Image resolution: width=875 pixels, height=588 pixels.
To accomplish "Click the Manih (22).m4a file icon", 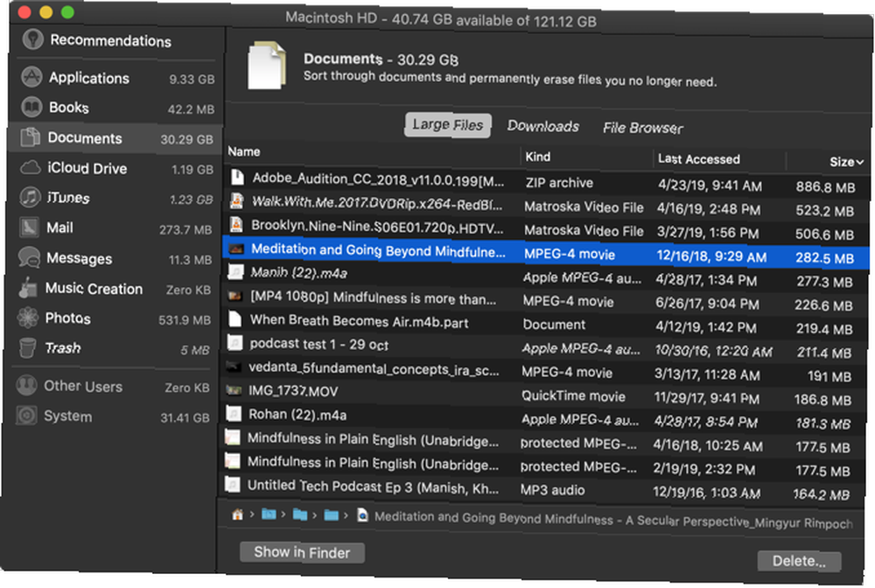I will [235, 271].
